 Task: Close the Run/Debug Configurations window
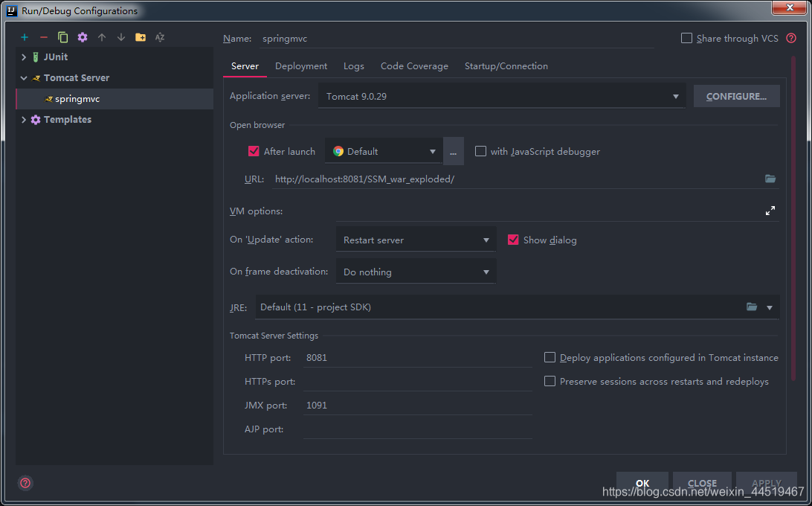790,7
